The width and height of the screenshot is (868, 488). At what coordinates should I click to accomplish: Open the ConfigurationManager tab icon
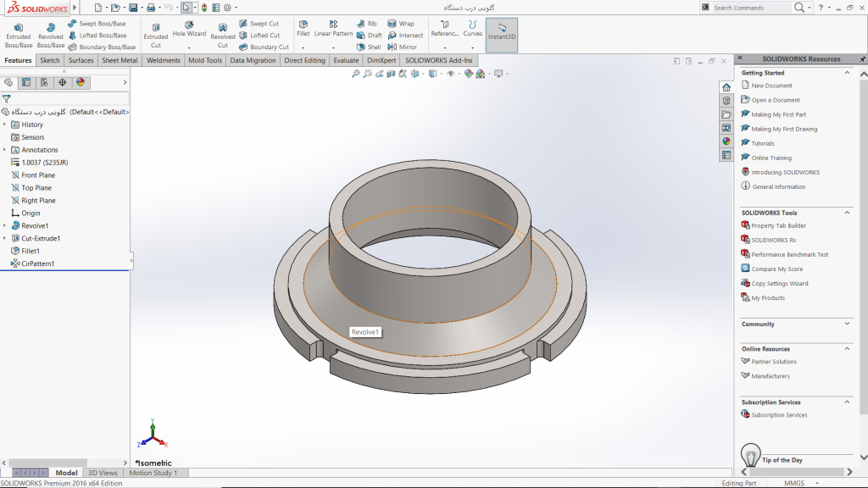[44, 82]
